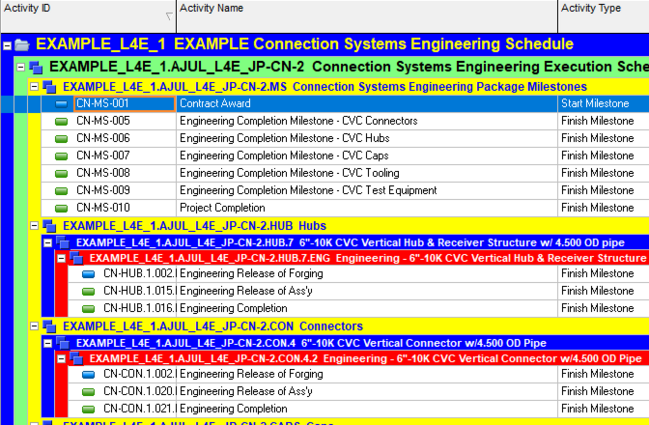This screenshot has height=425, width=649.
Task: Click the WBS icon next to JP-CN-2.HUB Hubs
Action: pyautogui.click(x=50, y=226)
